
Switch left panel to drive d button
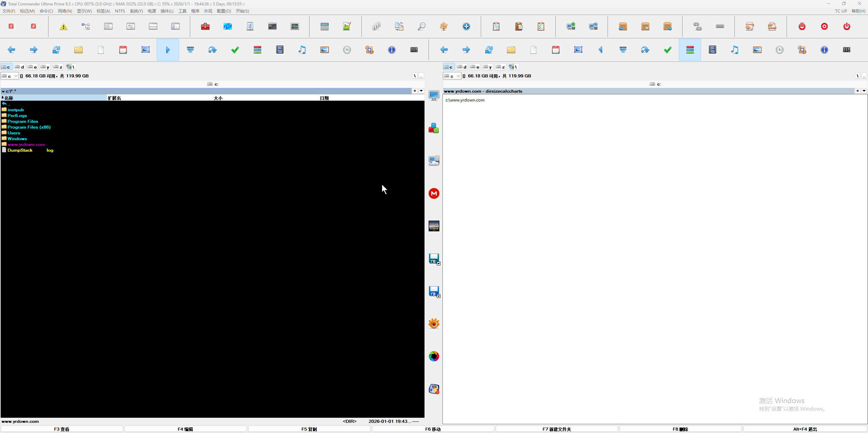pos(19,67)
